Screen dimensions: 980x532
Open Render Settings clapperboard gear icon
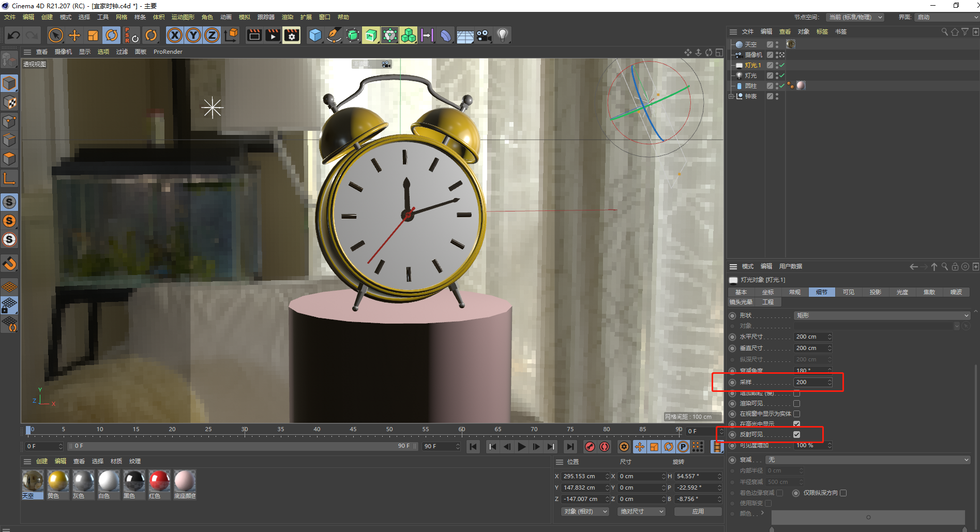[x=292, y=35]
